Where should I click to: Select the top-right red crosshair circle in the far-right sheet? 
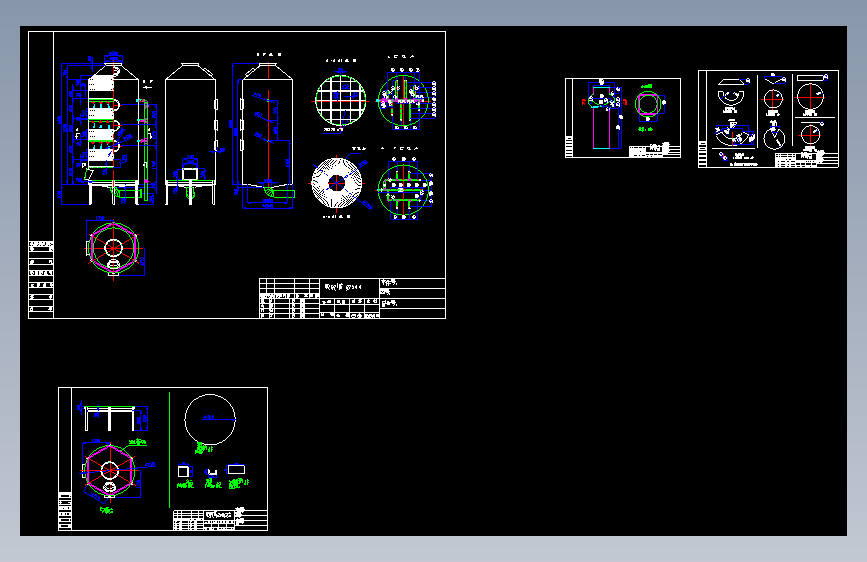pyautogui.click(x=810, y=97)
